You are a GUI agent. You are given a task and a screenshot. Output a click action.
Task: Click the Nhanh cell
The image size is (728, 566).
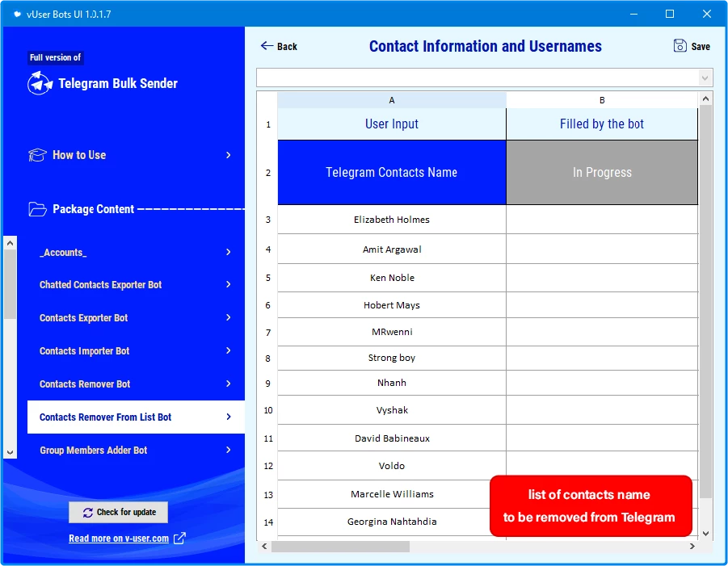click(392, 383)
